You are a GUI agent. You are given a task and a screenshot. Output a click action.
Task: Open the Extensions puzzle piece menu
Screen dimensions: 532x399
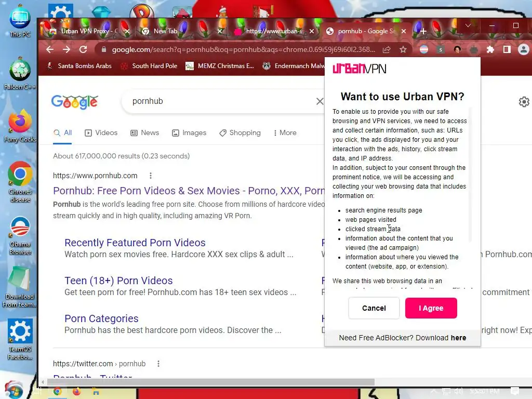(490, 50)
